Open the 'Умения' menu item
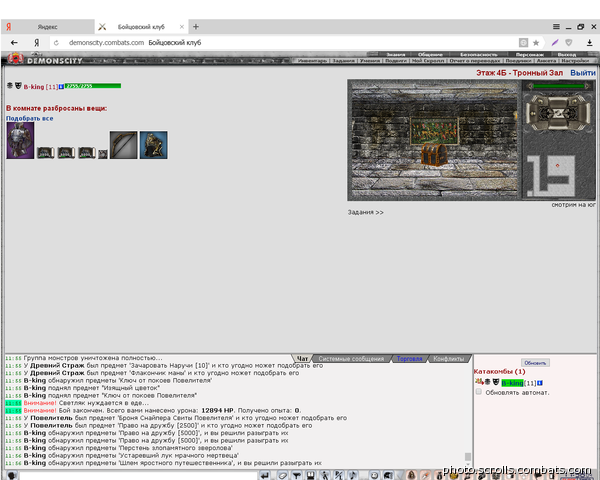 370,60
